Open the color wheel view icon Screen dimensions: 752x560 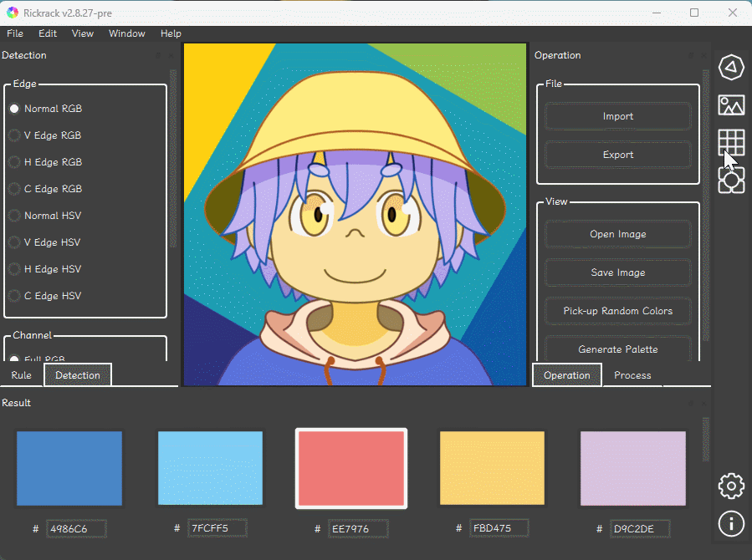(x=731, y=68)
